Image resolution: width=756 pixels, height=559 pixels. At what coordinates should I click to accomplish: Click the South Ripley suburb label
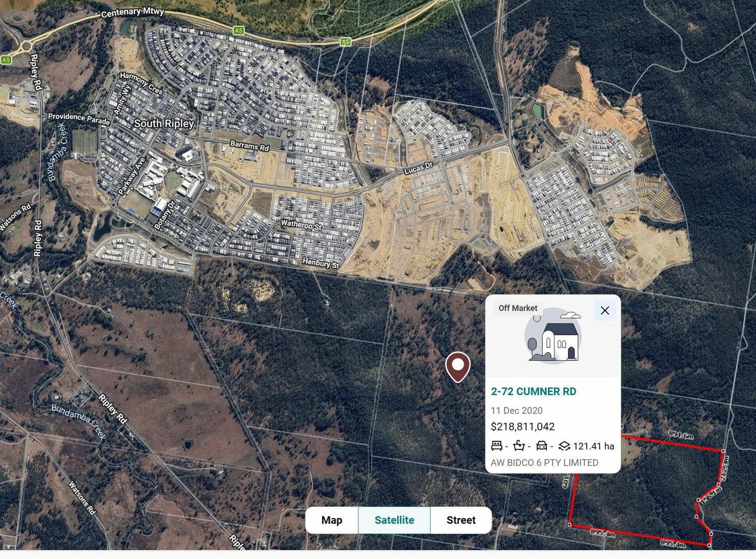pos(164,123)
